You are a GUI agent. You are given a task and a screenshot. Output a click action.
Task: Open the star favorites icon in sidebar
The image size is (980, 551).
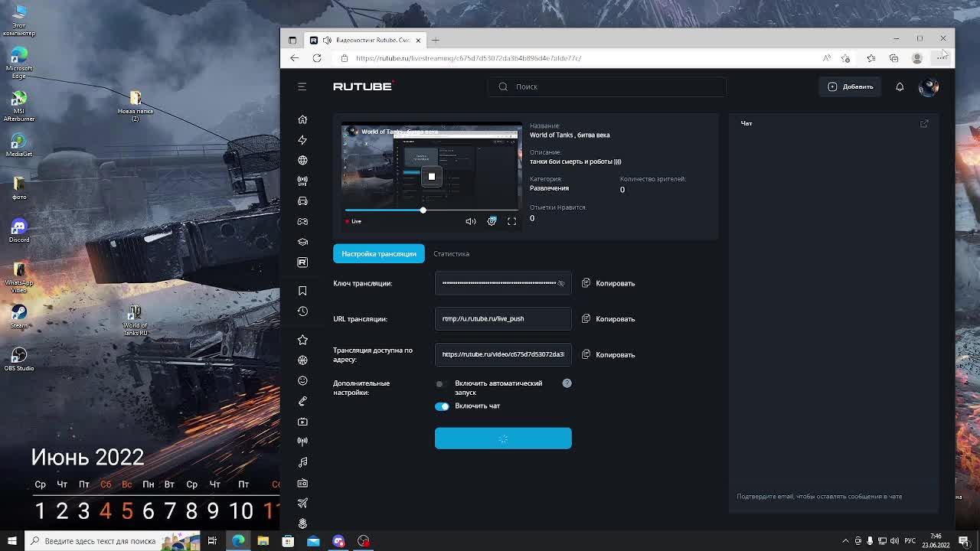[x=302, y=340]
